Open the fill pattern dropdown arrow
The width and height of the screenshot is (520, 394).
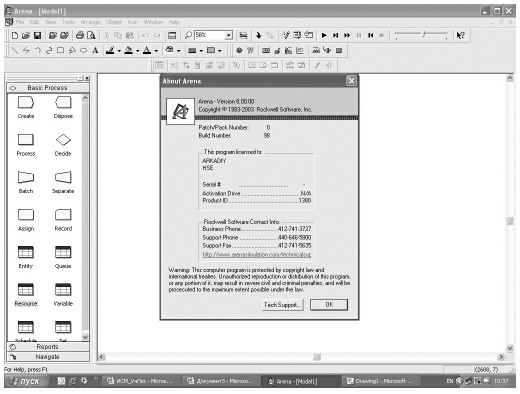pyautogui.click(x=220, y=51)
